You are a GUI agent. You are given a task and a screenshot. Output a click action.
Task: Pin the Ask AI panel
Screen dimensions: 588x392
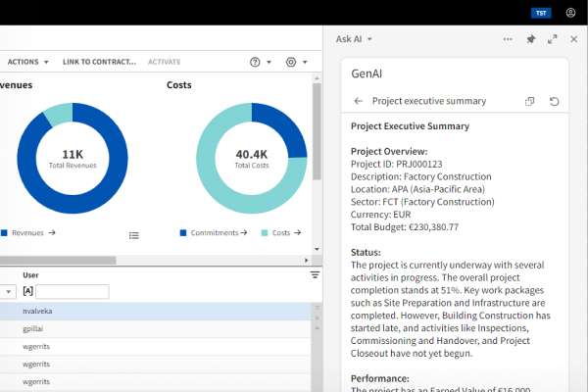pyautogui.click(x=531, y=39)
